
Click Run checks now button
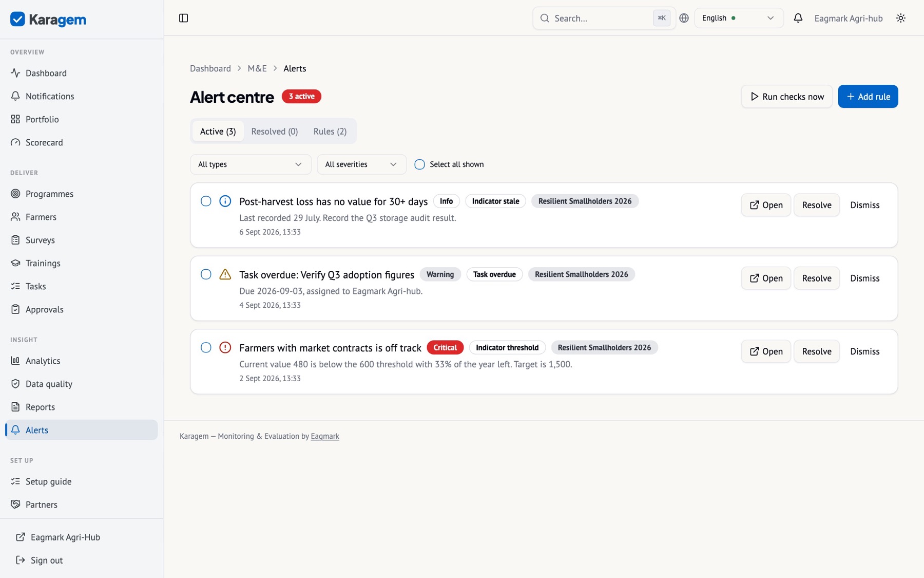[x=786, y=97]
